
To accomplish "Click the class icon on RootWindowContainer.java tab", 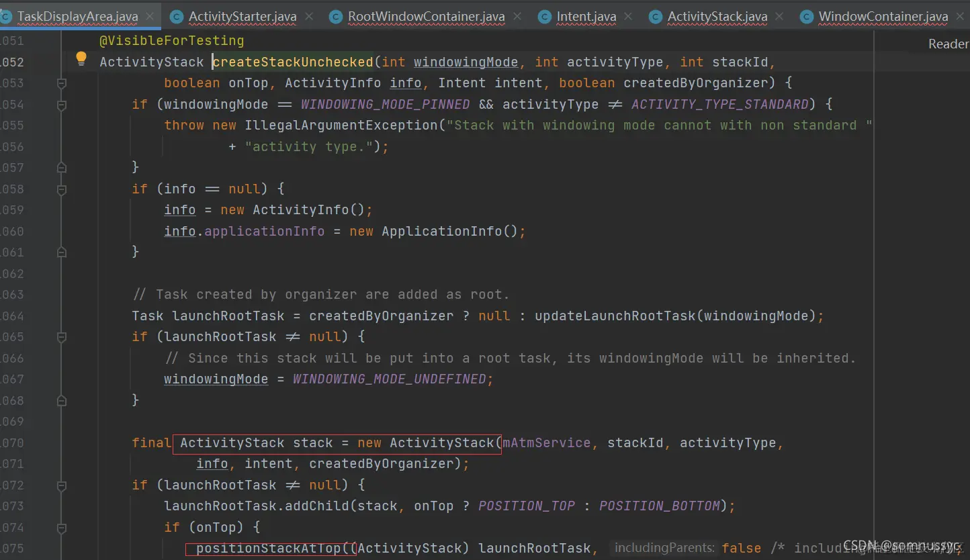I will (336, 17).
